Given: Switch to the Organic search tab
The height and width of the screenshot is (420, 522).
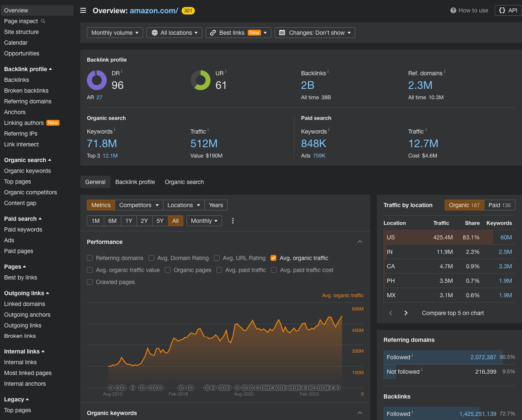Looking at the screenshot, I should 184,182.
